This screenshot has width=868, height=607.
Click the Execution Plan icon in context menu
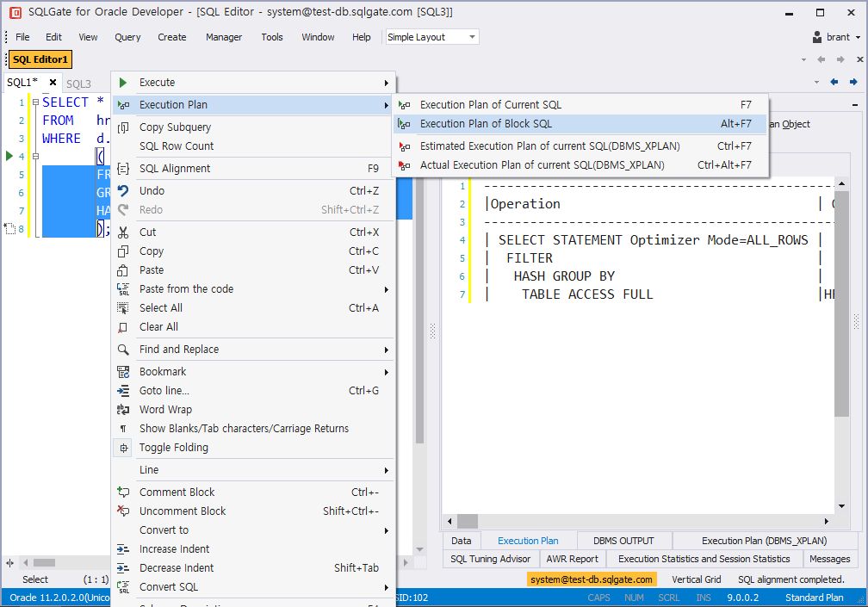coord(123,105)
